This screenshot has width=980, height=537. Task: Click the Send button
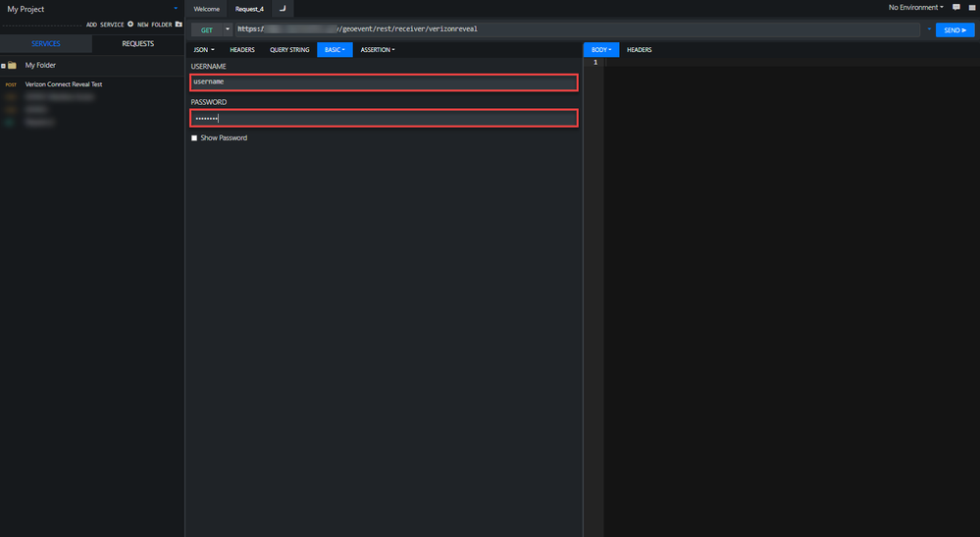[x=955, y=30]
